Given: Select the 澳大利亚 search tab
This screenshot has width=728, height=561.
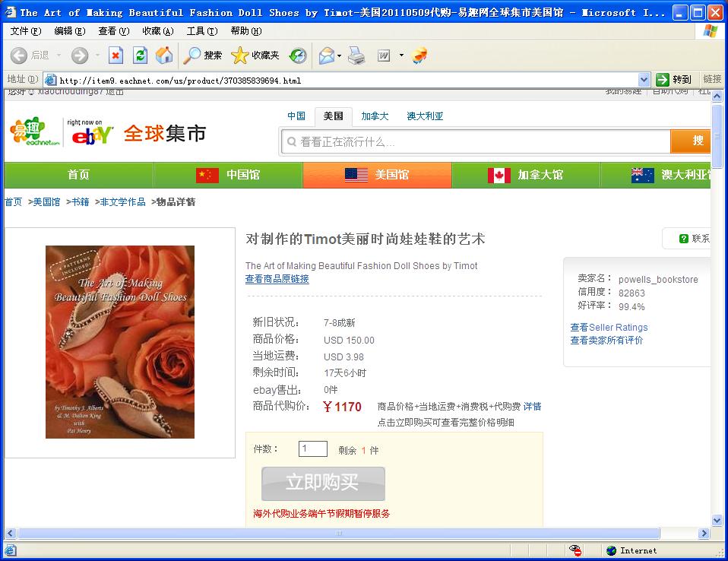Looking at the screenshot, I should pos(425,116).
